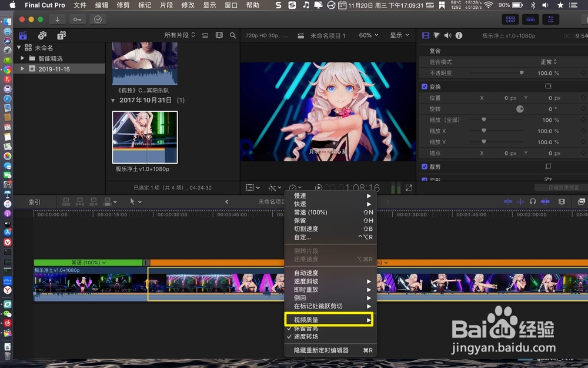Open the select tool arrow dropdown
588x368 pixels.
tap(135, 201)
